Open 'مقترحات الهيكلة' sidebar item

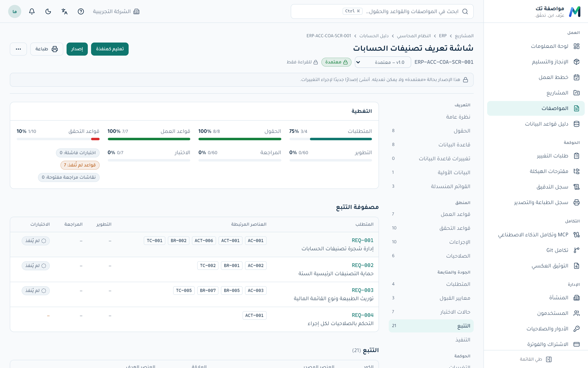[536, 171]
